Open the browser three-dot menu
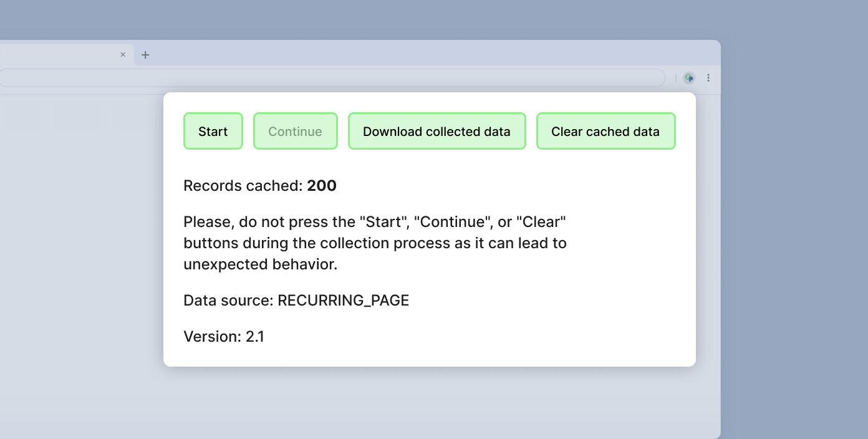The image size is (868, 439). point(708,77)
